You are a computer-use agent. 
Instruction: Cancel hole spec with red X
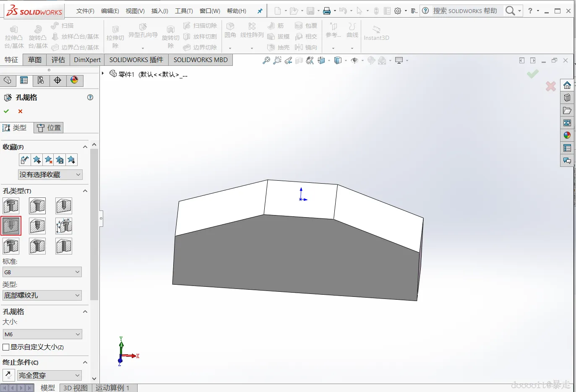(20, 111)
